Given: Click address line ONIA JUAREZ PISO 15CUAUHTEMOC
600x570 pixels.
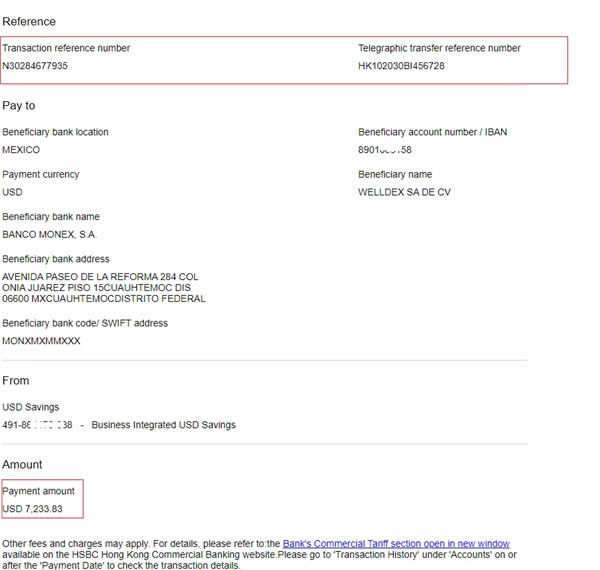Looking at the screenshot, I should pyautogui.click(x=96, y=288).
